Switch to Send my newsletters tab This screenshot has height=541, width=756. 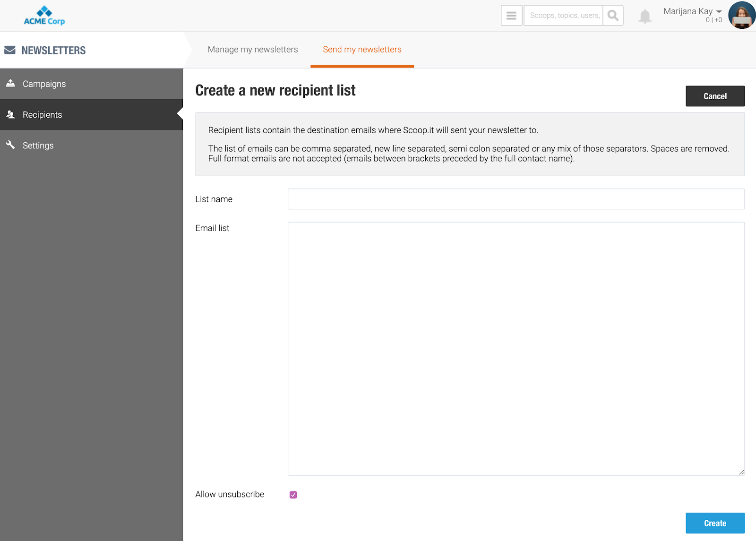(362, 50)
